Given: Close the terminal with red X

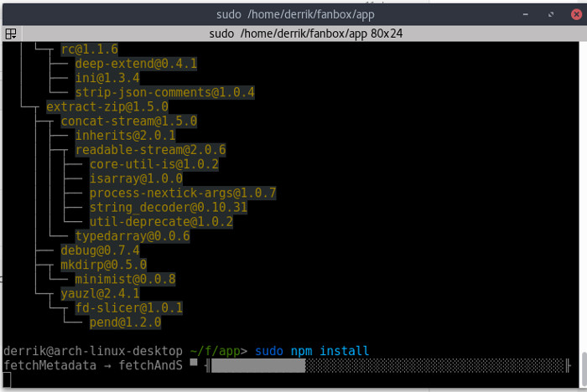Looking at the screenshot, I should [x=577, y=14].
